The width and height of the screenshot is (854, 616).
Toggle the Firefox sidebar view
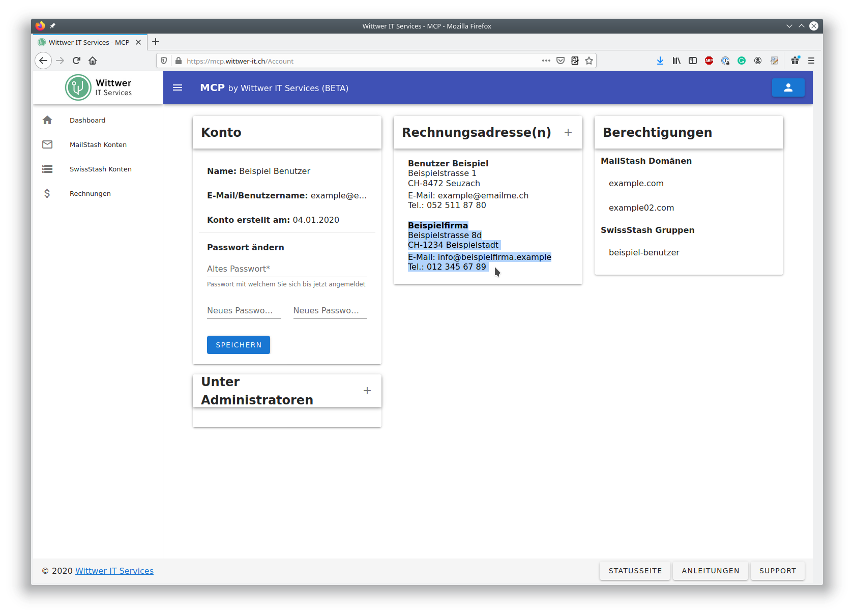click(x=693, y=61)
